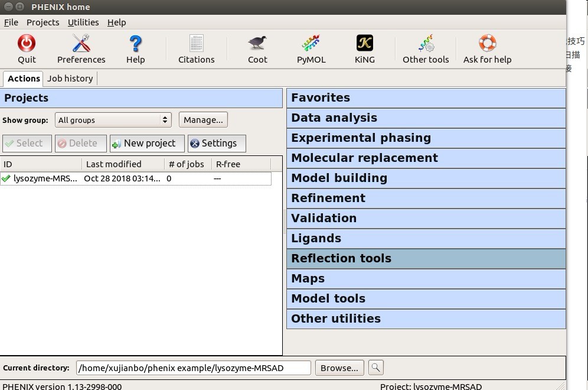The image size is (588, 390).
Task: Expand the Molecular replacement section
Action: point(426,158)
